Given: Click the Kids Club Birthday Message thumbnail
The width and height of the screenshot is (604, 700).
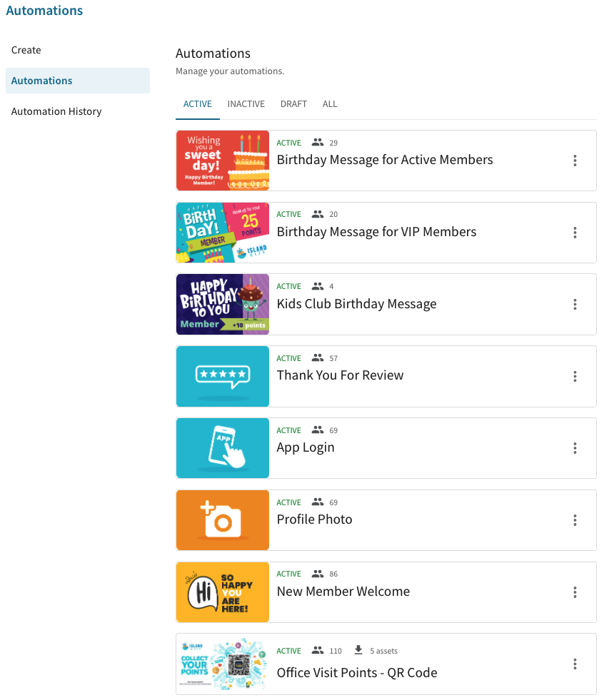Looking at the screenshot, I should (223, 305).
